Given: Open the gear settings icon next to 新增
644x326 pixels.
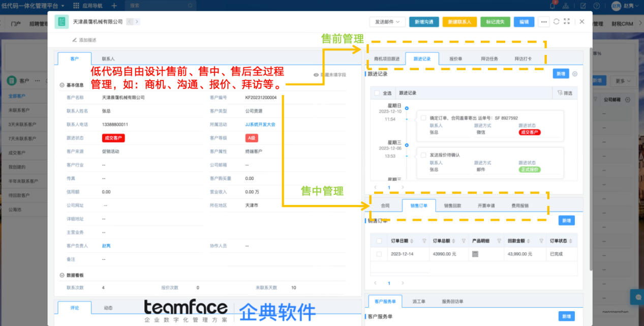Looking at the screenshot, I should click(575, 74).
